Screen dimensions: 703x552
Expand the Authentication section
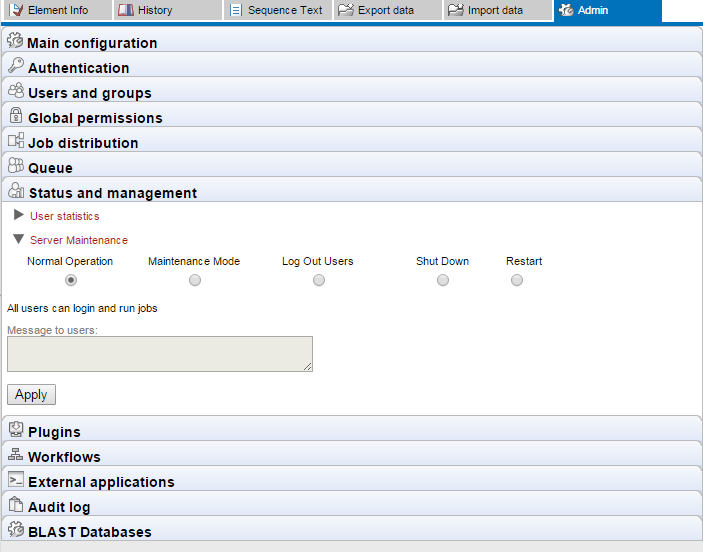[352, 65]
